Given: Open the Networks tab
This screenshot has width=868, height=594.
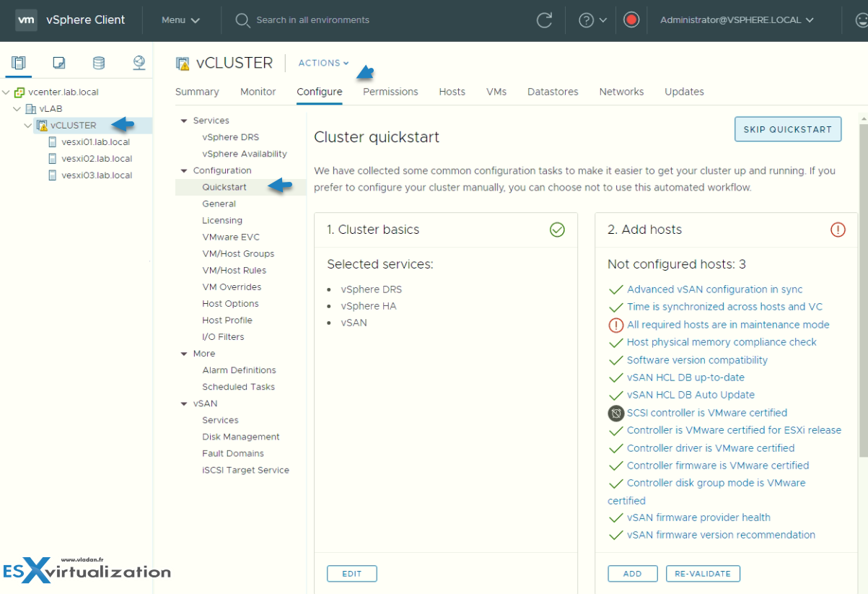Looking at the screenshot, I should pyautogui.click(x=621, y=92).
